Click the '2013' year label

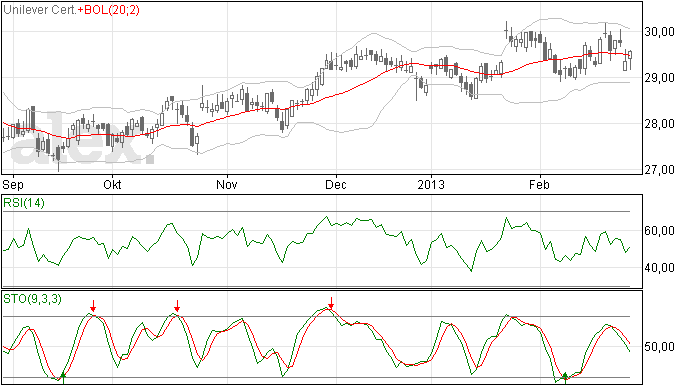tap(431, 184)
